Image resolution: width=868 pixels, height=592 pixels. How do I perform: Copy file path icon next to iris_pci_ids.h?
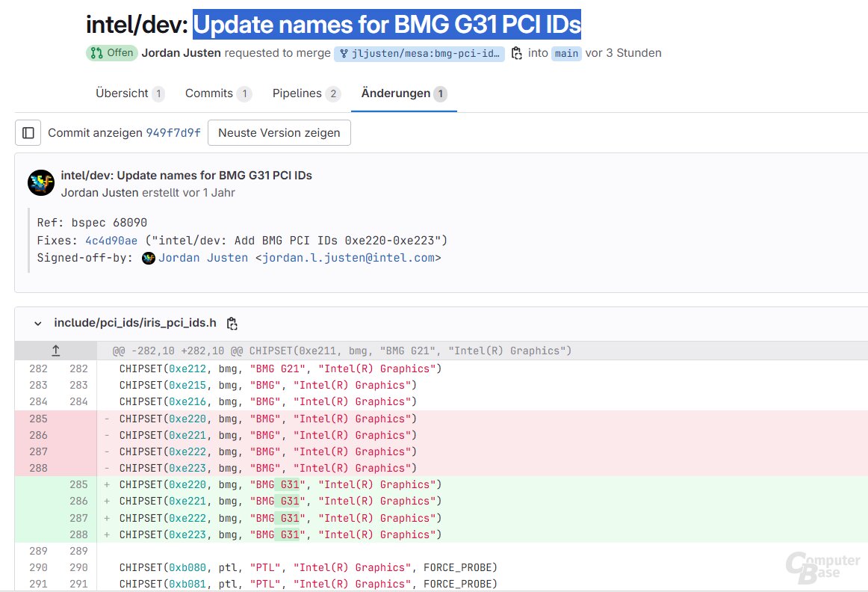[232, 324]
